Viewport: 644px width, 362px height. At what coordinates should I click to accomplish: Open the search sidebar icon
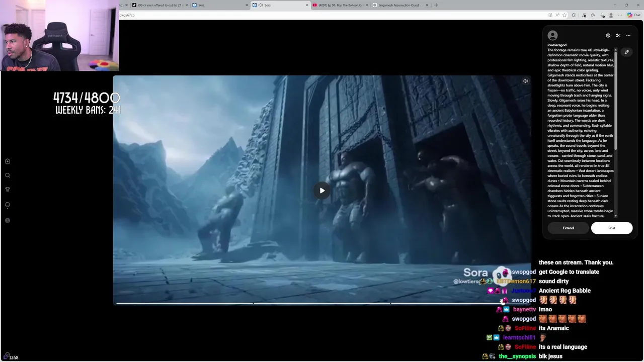(x=8, y=175)
